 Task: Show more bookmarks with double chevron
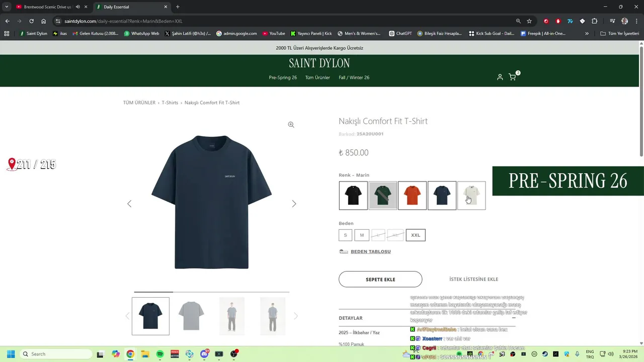coord(587,34)
